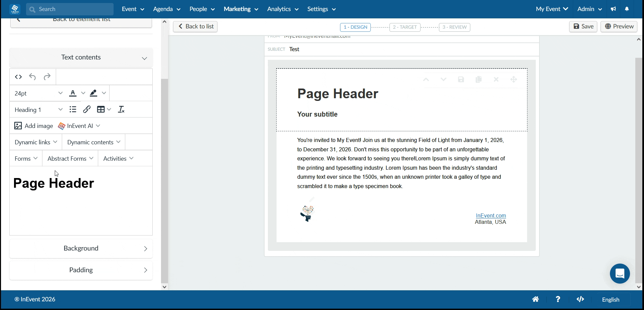Open the Marketing menu
This screenshot has height=310, width=644.
[x=241, y=9]
